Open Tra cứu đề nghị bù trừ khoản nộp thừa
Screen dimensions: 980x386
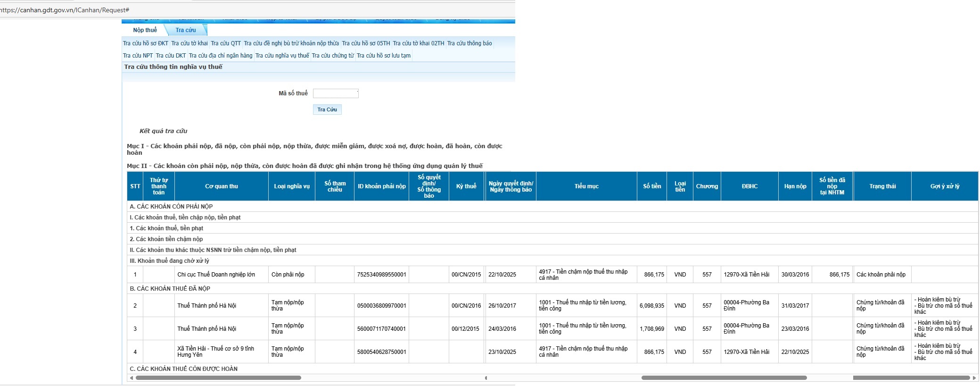[x=291, y=43]
